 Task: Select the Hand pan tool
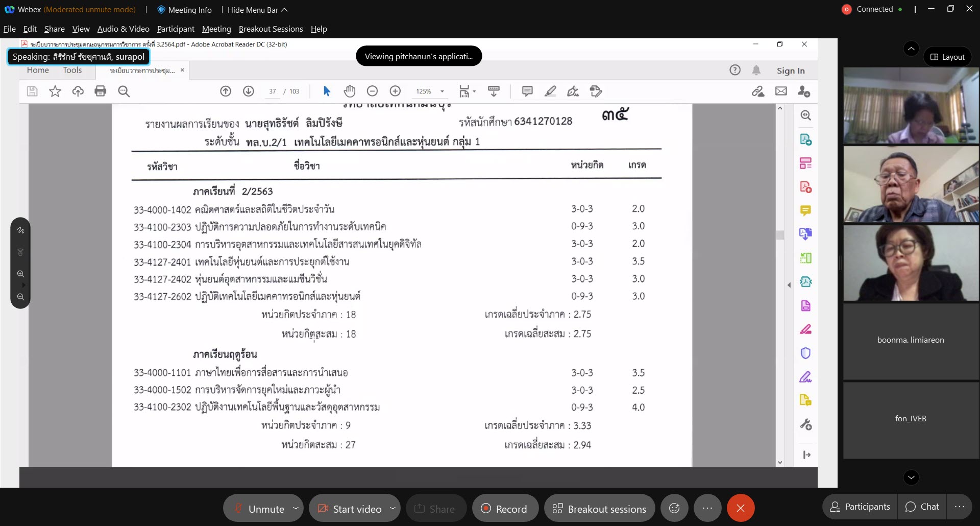(x=349, y=91)
